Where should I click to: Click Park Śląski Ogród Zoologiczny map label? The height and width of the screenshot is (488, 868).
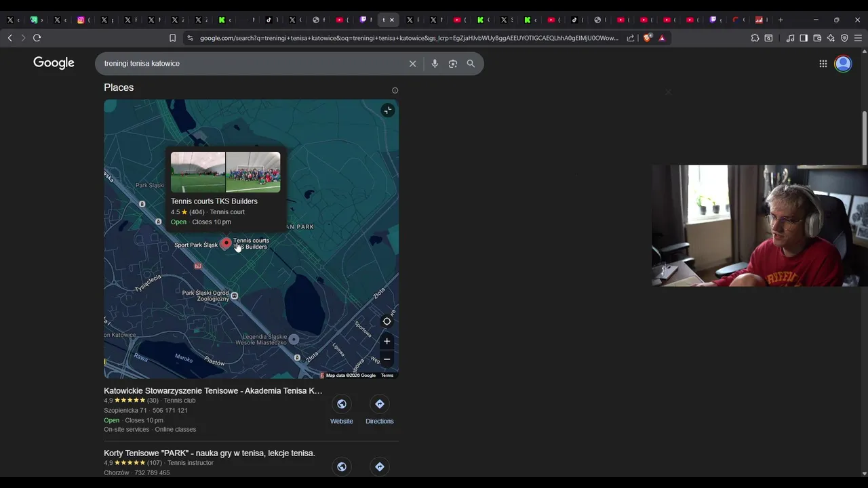[206, 296]
